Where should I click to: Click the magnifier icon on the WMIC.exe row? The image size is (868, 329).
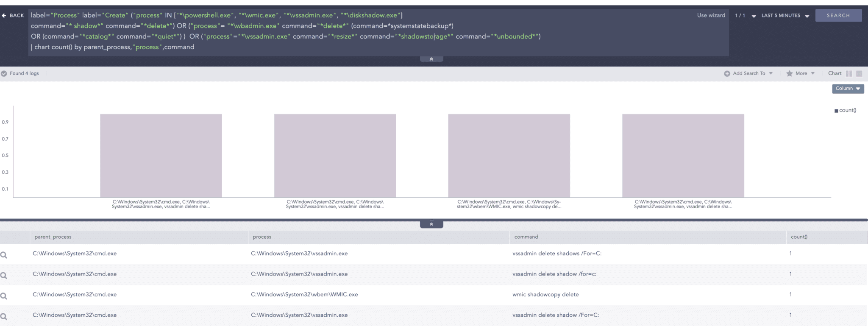pos(4,296)
